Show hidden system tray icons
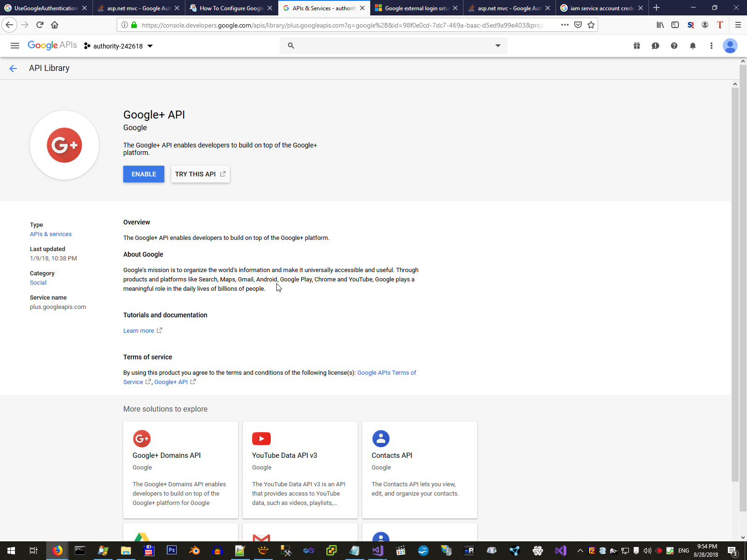This screenshot has width=747, height=560. coord(580,551)
